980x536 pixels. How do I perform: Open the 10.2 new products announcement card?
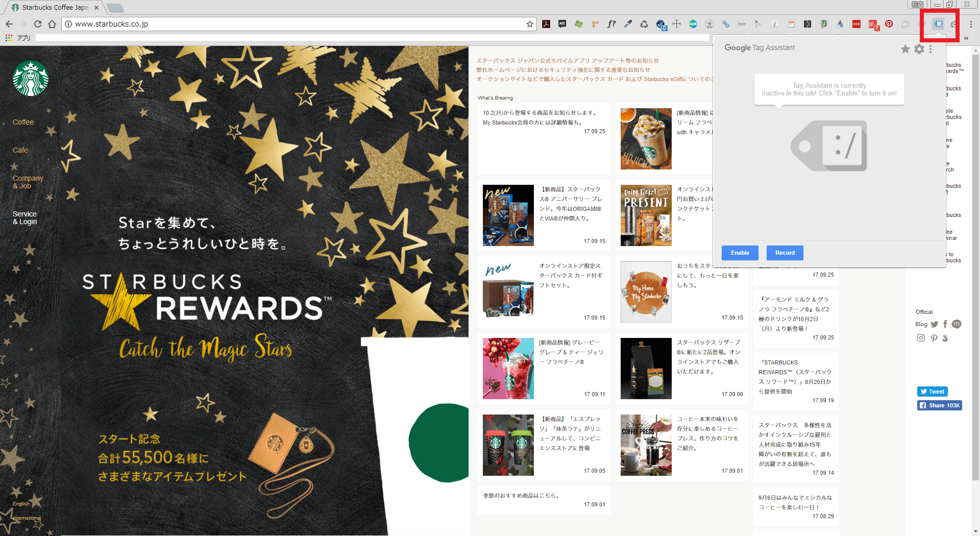point(544,139)
